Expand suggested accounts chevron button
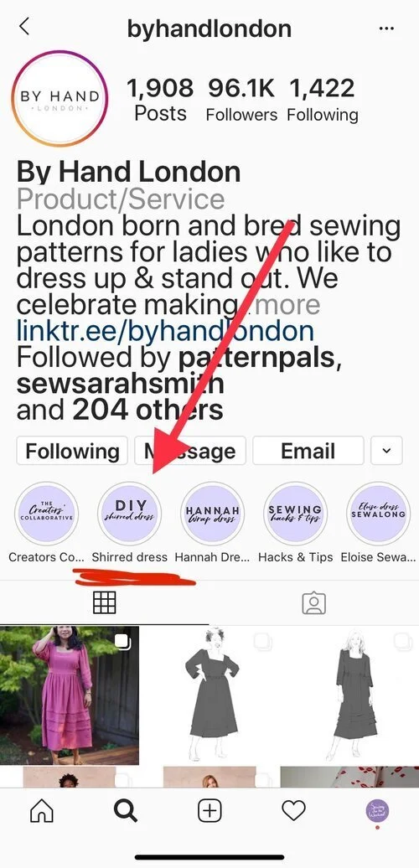 (x=386, y=451)
